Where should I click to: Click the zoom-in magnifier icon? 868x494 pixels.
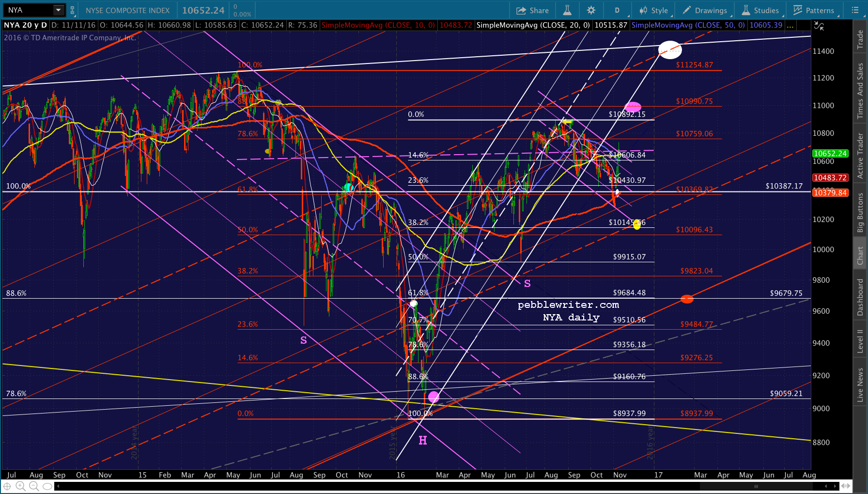click(x=20, y=486)
